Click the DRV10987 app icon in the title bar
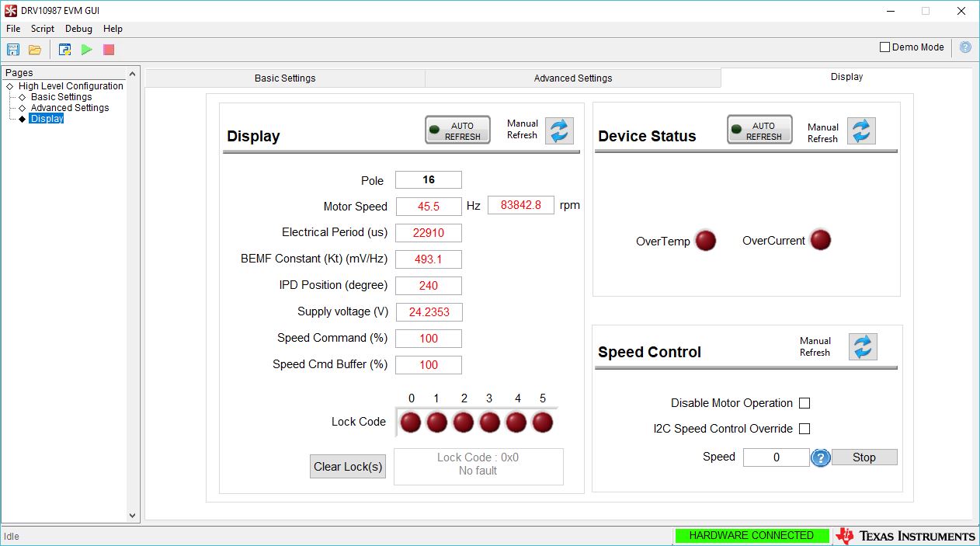The width and height of the screenshot is (980, 546). 11,11
